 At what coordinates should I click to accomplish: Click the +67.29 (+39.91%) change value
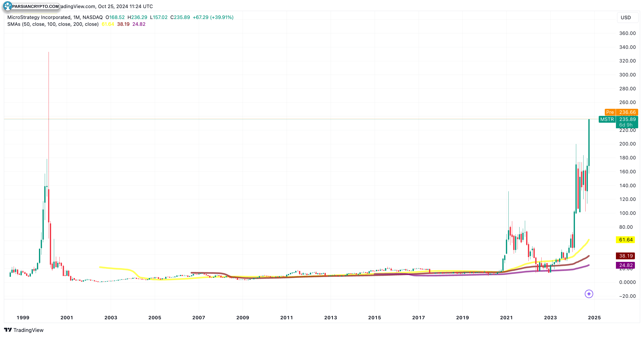point(213,17)
